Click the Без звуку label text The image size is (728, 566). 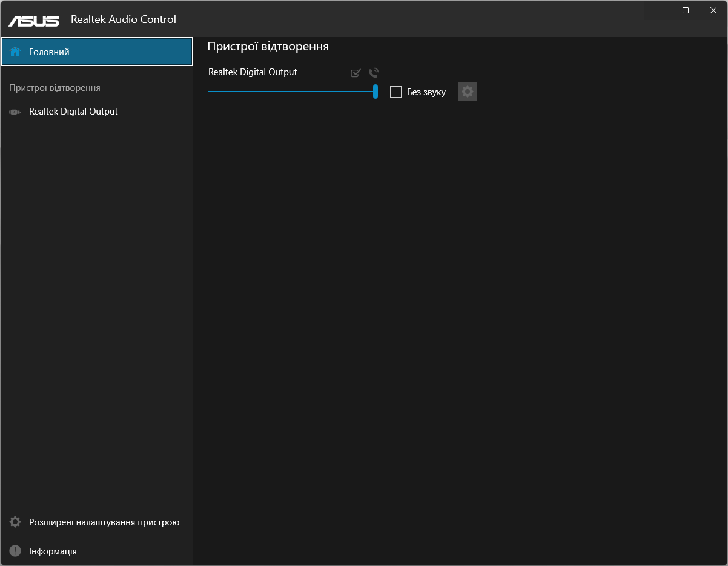[426, 92]
